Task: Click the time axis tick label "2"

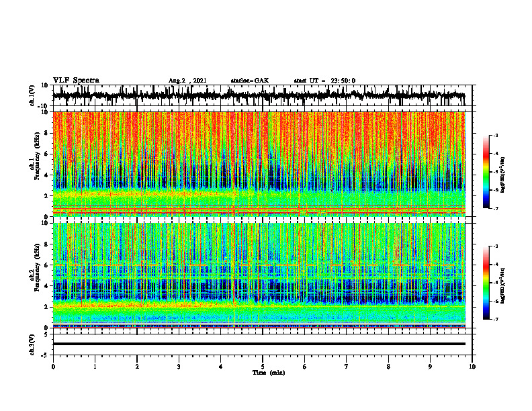Action: click(137, 367)
